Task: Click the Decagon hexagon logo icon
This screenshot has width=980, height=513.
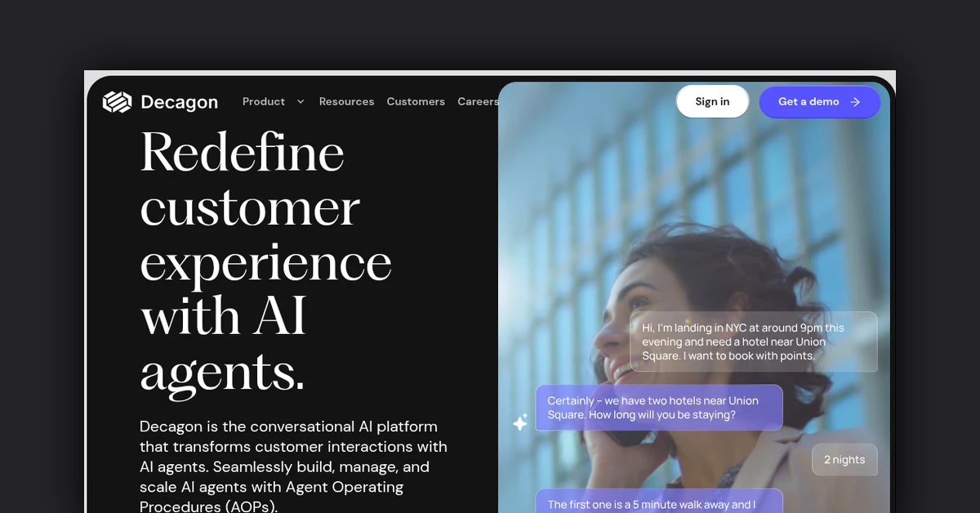Action: (x=117, y=102)
